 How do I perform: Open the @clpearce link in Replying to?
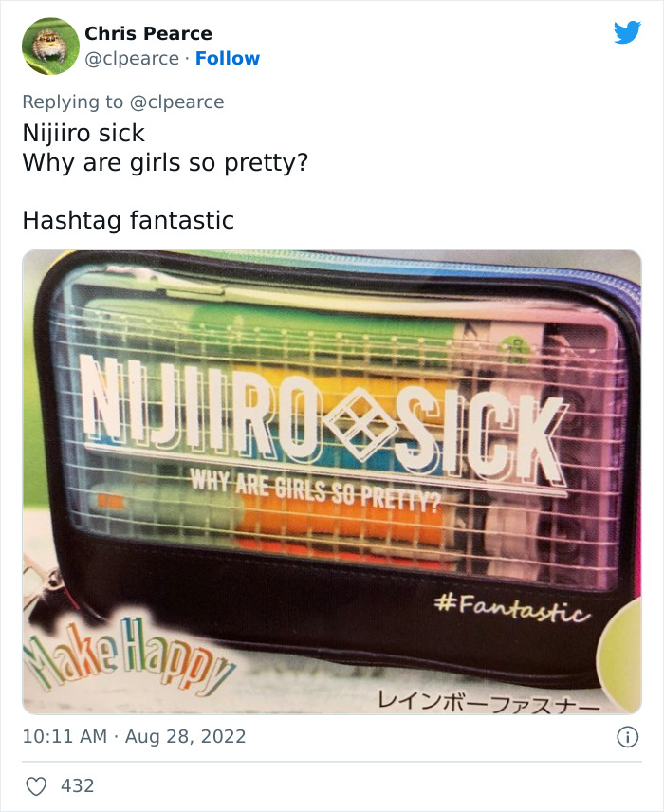180,101
